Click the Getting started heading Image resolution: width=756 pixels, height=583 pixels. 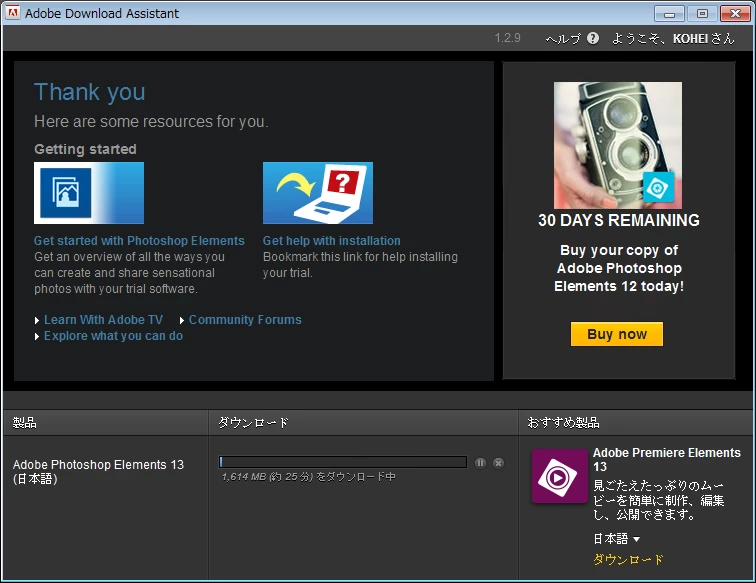(x=85, y=149)
